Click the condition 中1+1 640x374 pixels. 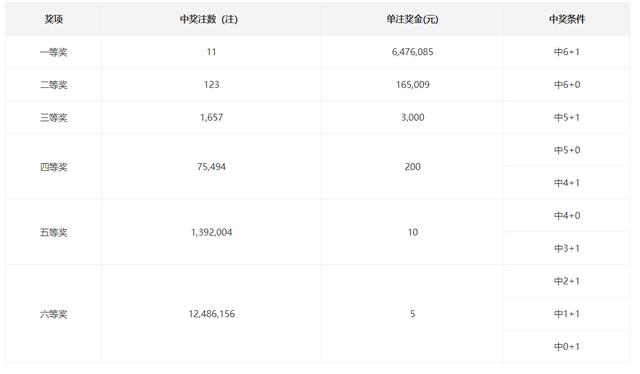click(x=567, y=314)
